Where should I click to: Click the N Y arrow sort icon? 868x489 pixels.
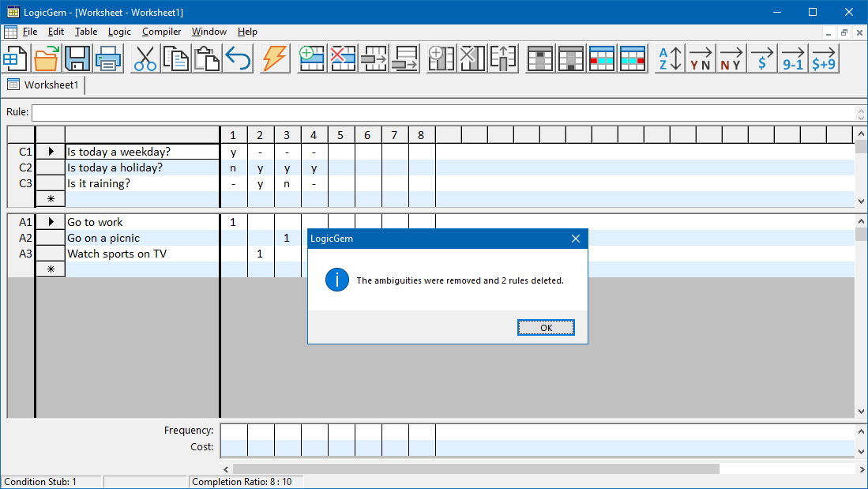(x=731, y=58)
